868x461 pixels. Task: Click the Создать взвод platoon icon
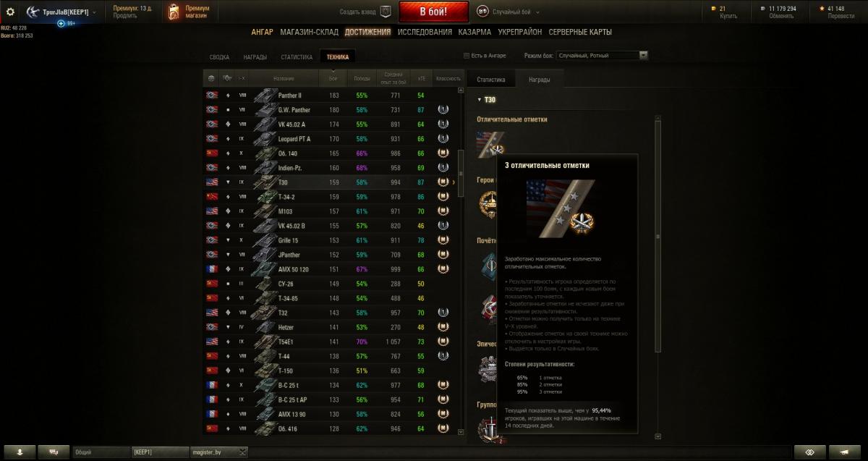click(386, 12)
